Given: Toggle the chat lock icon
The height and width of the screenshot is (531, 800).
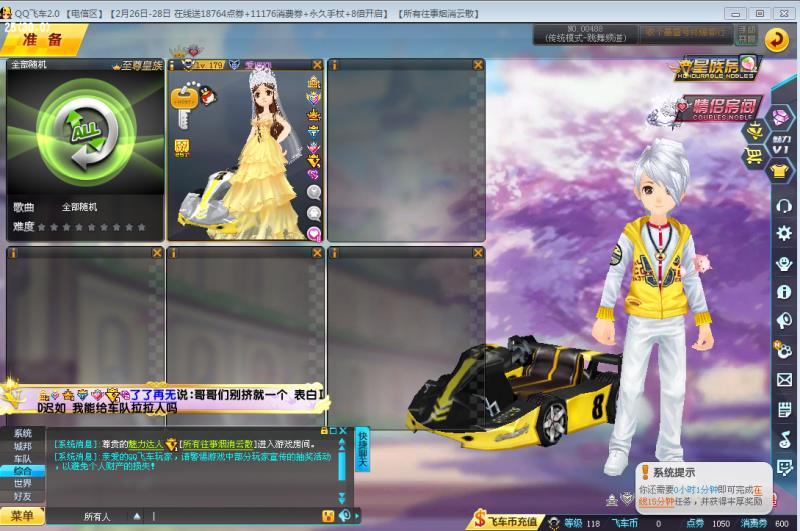Looking at the screenshot, I should 324,431.
